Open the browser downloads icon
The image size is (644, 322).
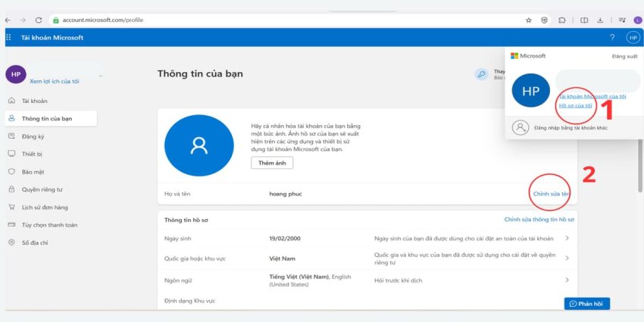pyautogui.click(x=600, y=20)
